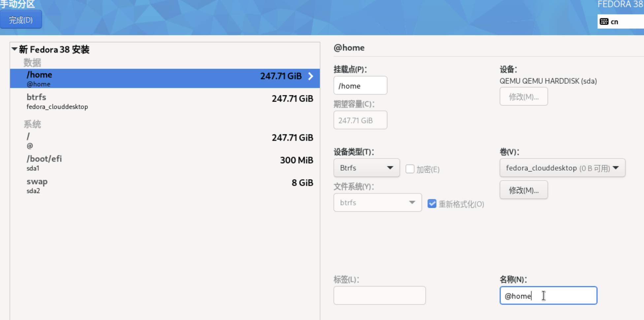This screenshot has height=320, width=644.
Task: Select the root / @ partition row
Action: point(165,140)
